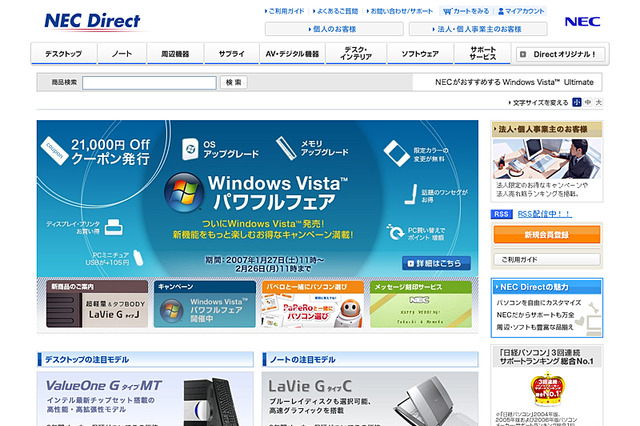Screen dimensions: 640x426
Task: Click the 法人・個人事業主のお客様 header button
Action: [478, 29]
